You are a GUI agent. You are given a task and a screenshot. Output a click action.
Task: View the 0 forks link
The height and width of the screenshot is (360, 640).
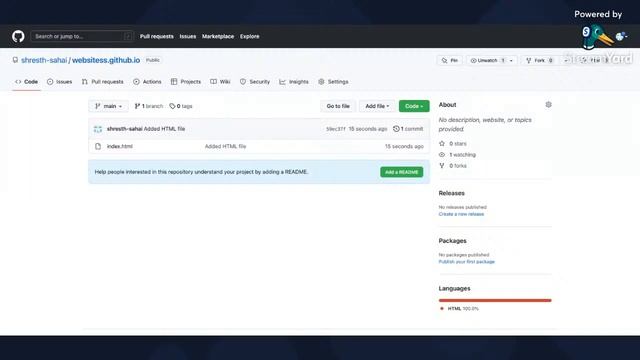click(x=453, y=166)
